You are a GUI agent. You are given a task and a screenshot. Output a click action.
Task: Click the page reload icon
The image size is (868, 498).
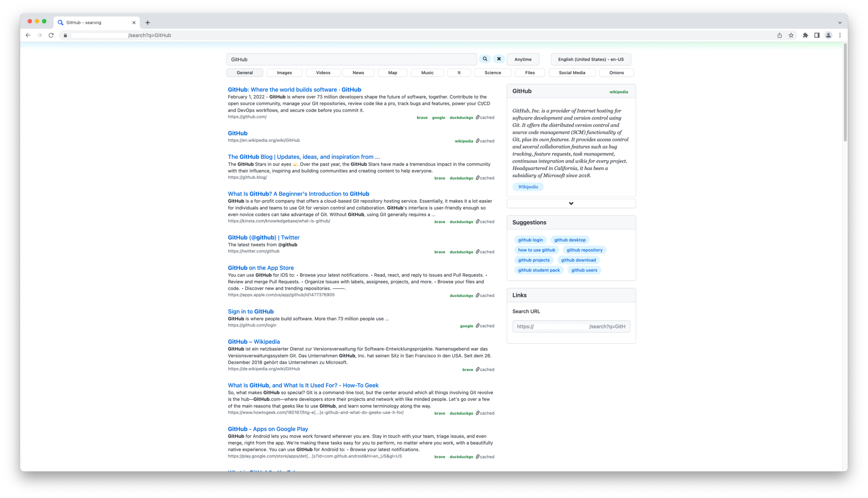(x=51, y=35)
